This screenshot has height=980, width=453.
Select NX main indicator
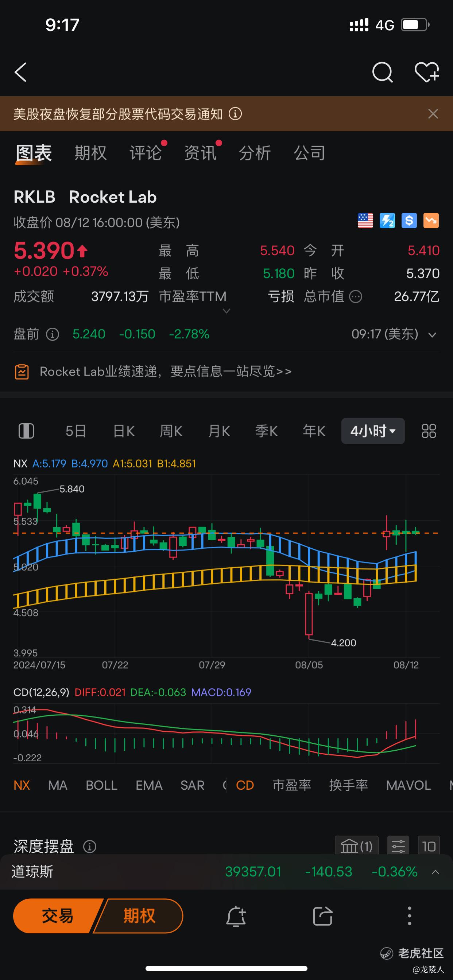[22, 785]
